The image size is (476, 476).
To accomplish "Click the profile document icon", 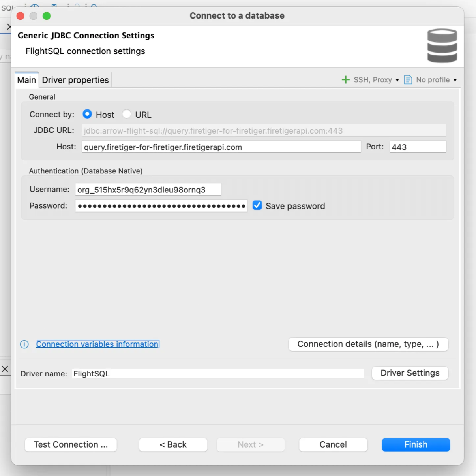I will tap(408, 80).
